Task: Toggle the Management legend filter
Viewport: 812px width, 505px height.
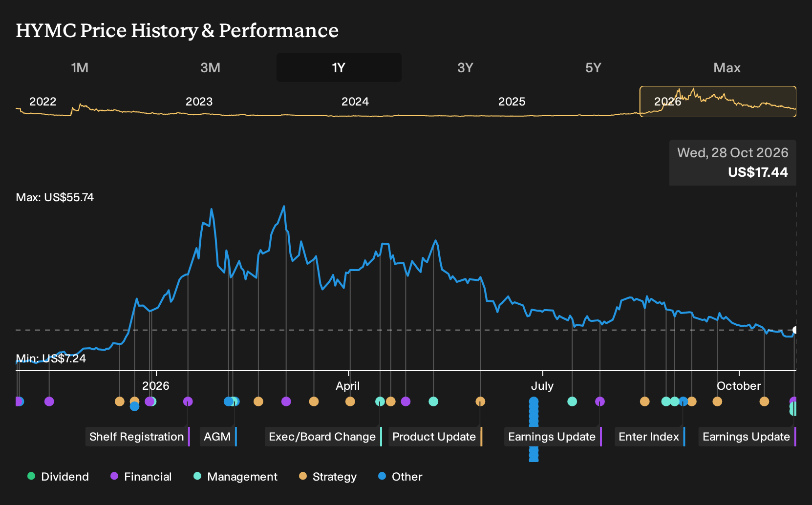Action: (235, 477)
